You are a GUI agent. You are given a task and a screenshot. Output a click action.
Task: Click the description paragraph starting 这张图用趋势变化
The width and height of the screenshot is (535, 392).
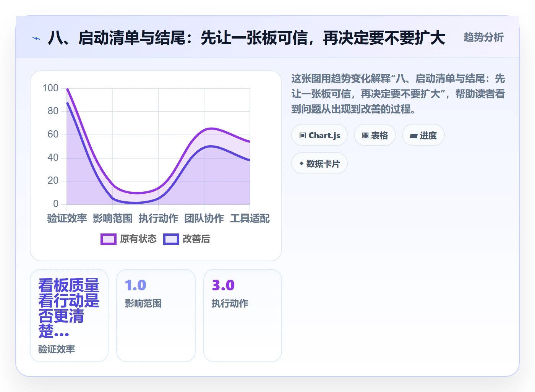coord(398,94)
